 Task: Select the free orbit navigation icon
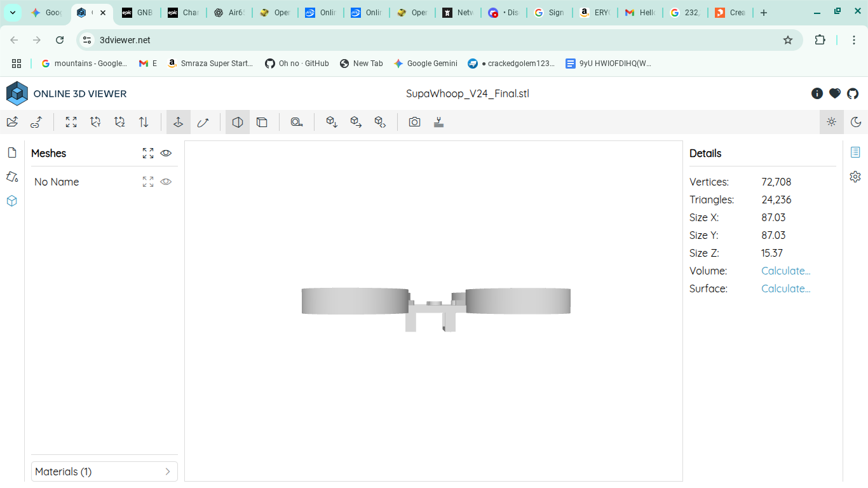tap(203, 122)
